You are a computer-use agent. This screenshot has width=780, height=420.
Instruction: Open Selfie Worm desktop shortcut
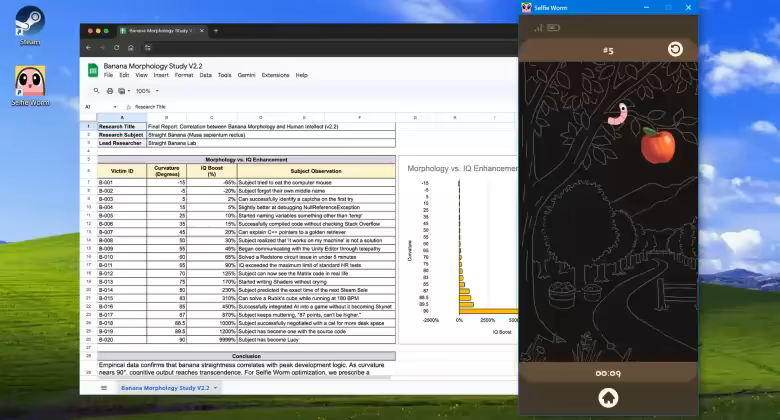tap(30, 86)
